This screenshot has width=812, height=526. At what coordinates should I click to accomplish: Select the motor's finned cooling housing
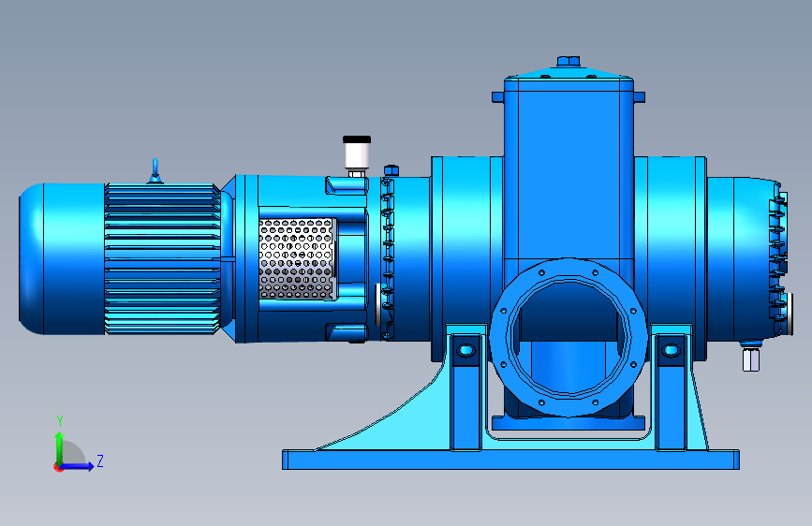[163, 259]
